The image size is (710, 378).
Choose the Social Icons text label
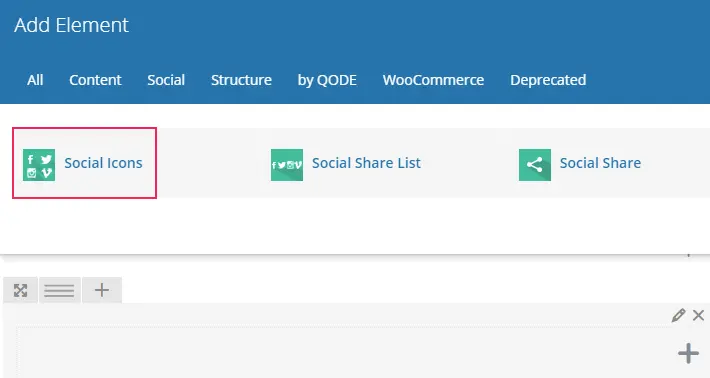coord(103,163)
